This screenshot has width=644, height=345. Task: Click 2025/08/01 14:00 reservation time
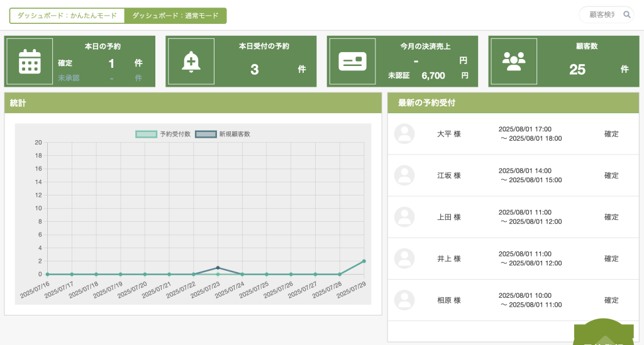point(525,171)
